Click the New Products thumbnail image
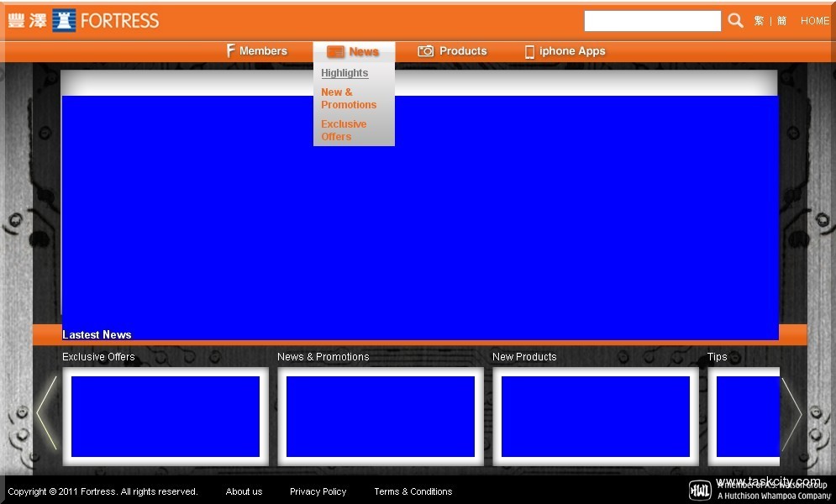Viewport: 836px width, 504px height. [595, 417]
